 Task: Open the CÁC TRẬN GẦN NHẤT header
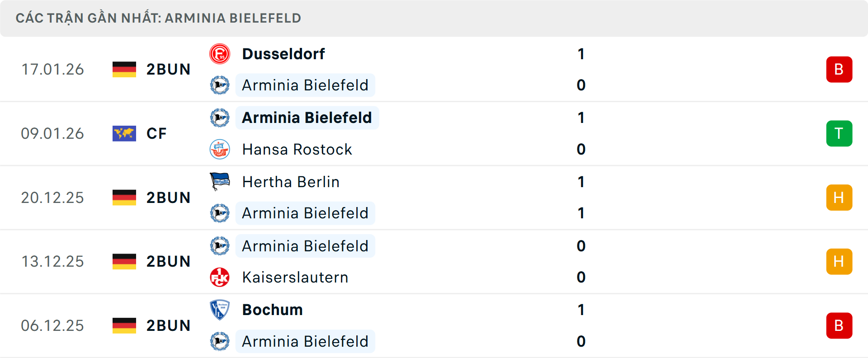click(158, 18)
